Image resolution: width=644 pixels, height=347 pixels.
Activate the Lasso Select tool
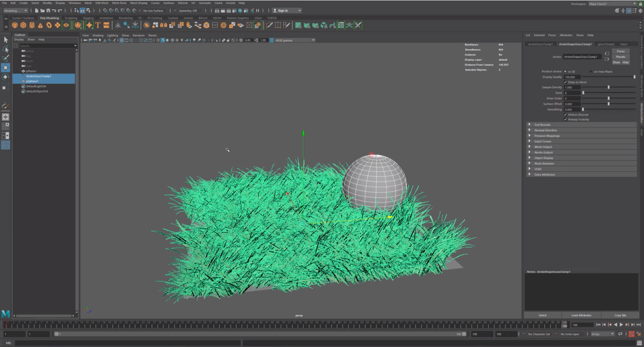5,49
